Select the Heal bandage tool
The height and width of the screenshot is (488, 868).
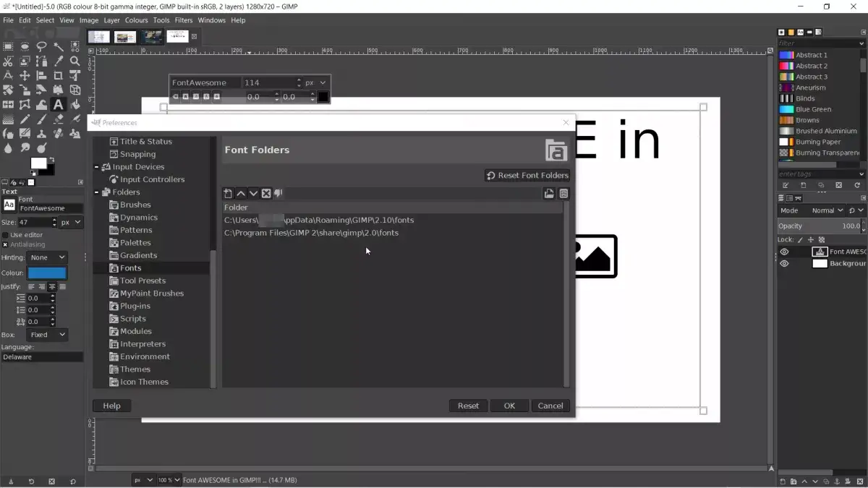59,134
